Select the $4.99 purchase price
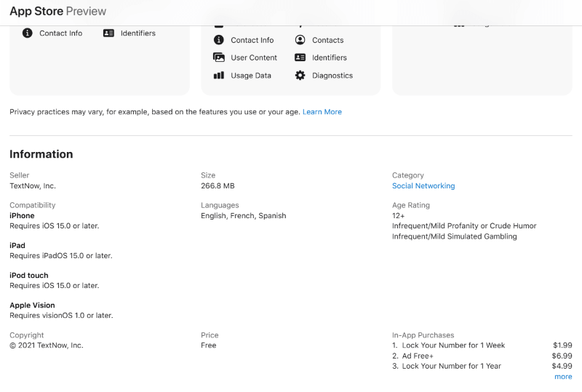The height and width of the screenshot is (392, 582). (x=562, y=366)
